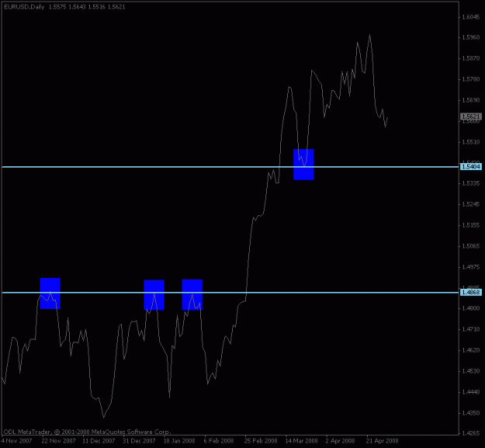485x448 pixels.
Task: Select the blue rectangle above 18 Jan 2008
Action: [192, 294]
